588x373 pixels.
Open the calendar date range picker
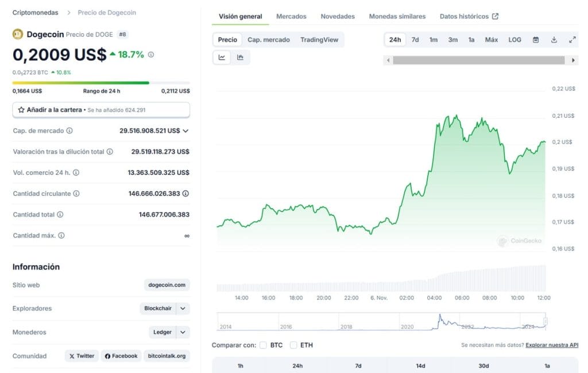pyautogui.click(x=536, y=40)
